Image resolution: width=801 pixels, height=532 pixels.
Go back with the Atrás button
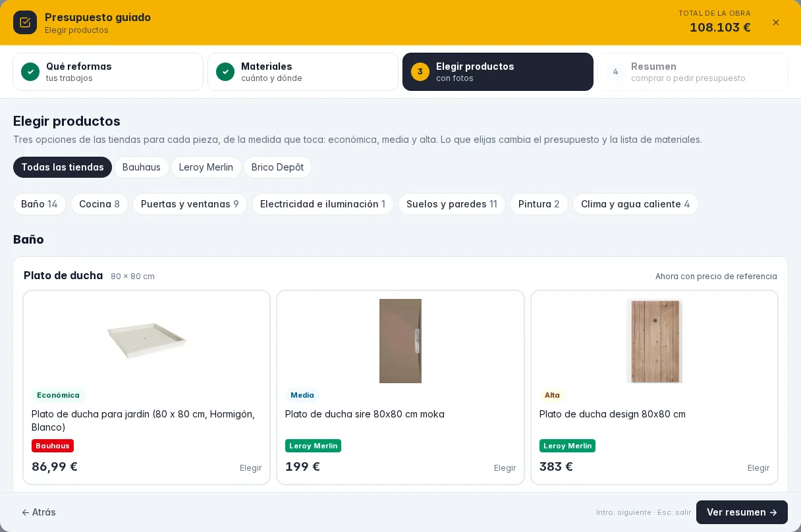pyautogui.click(x=39, y=512)
